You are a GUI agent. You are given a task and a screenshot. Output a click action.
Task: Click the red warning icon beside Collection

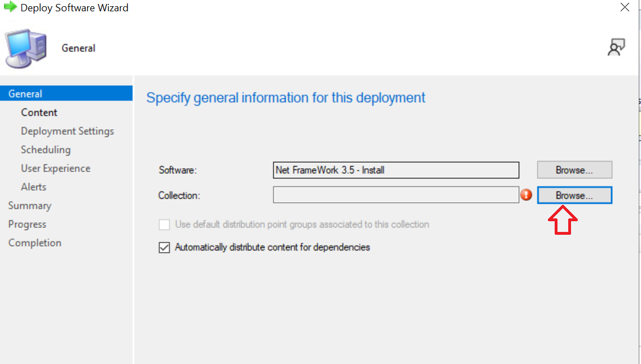click(x=526, y=195)
